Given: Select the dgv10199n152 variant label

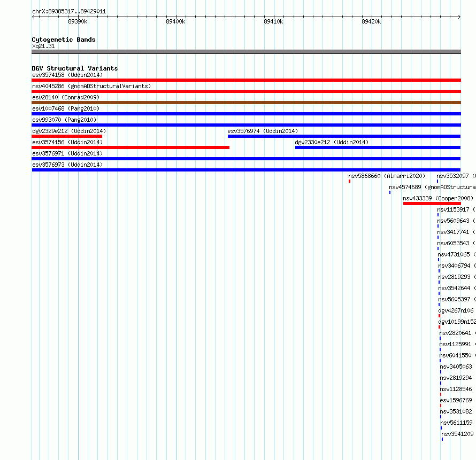Looking at the screenshot, I should (x=457, y=322).
